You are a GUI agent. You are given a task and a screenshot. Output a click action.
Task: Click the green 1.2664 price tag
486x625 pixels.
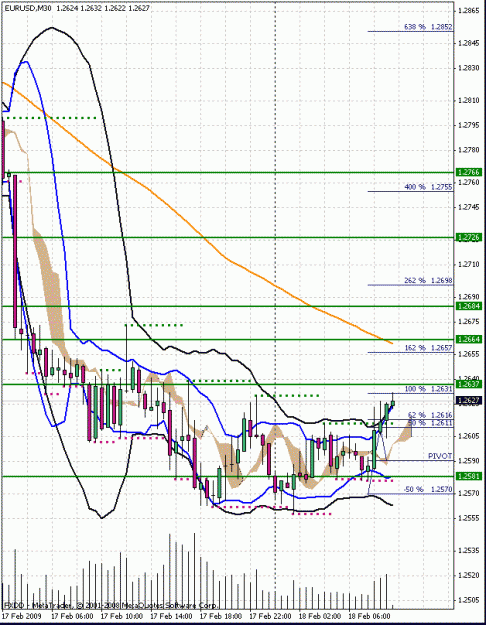(470, 339)
